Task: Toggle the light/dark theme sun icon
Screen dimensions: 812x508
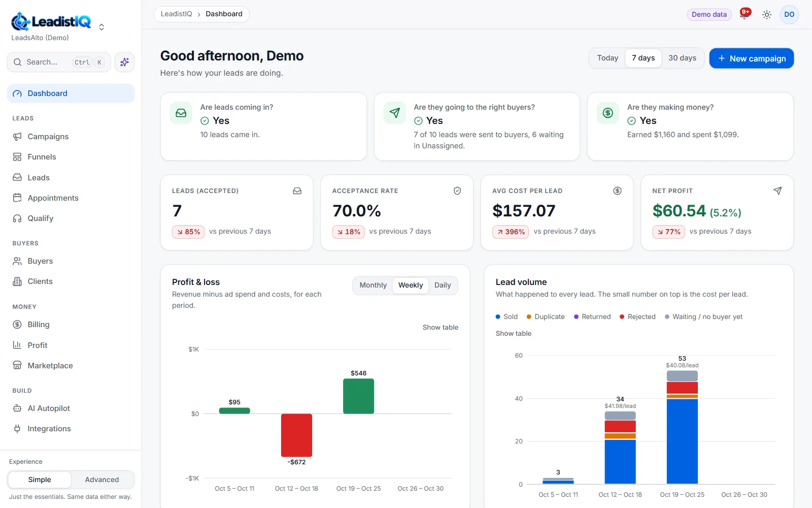Action: pyautogui.click(x=767, y=15)
